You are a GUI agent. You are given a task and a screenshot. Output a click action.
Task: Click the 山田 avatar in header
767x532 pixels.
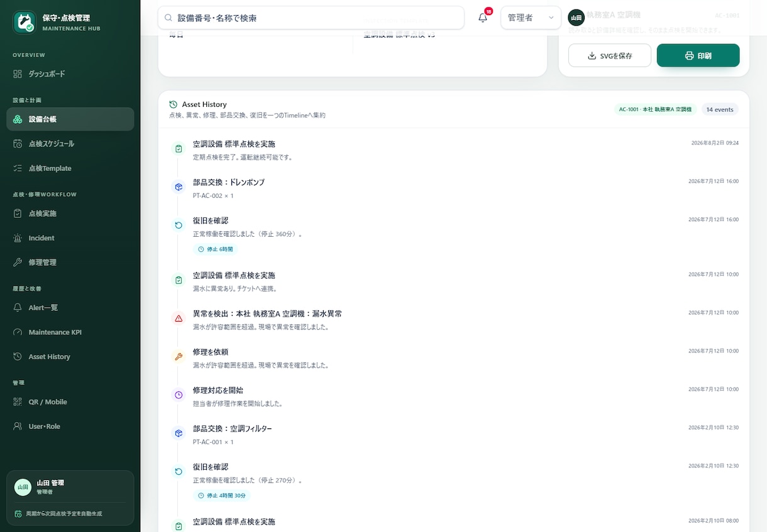[576, 18]
